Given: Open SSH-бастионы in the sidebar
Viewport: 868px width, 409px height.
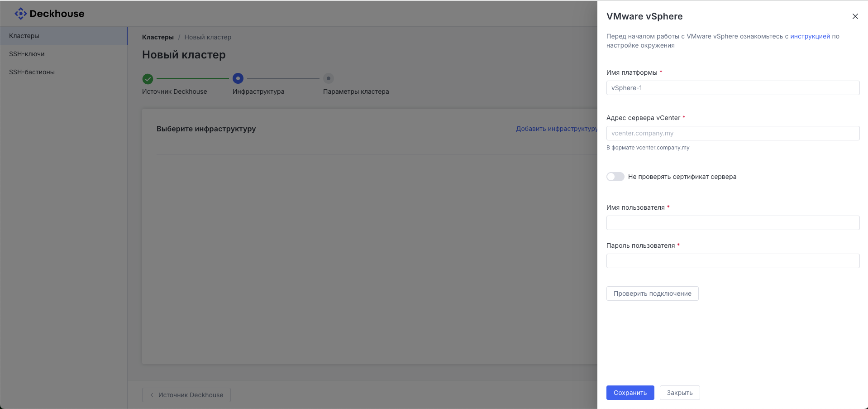Looking at the screenshot, I should pyautogui.click(x=63, y=72).
